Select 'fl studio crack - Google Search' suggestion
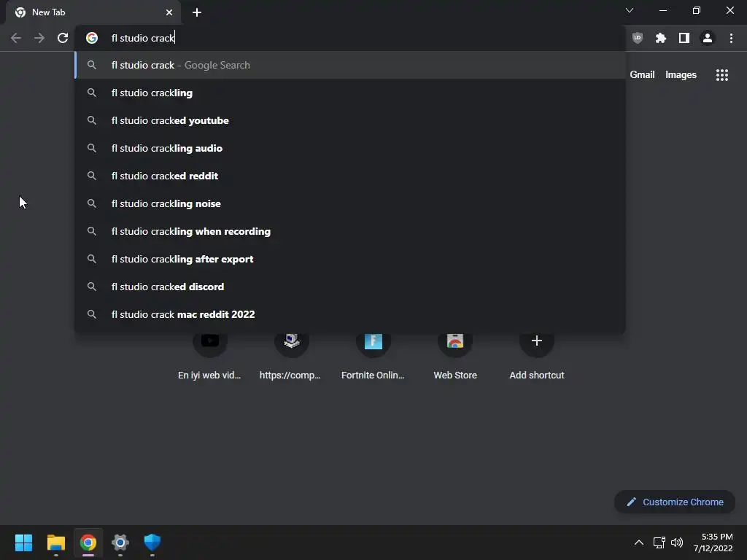This screenshot has height=560, width=747. click(350, 65)
